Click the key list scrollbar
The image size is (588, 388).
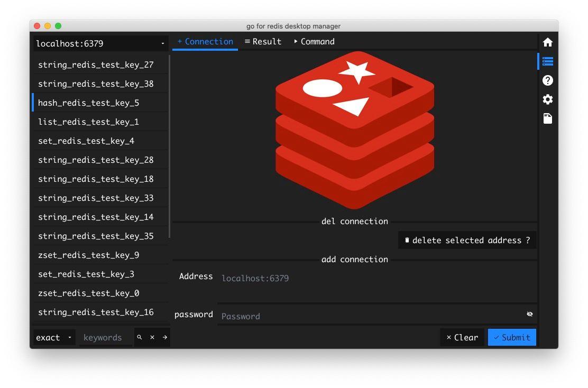click(170, 146)
